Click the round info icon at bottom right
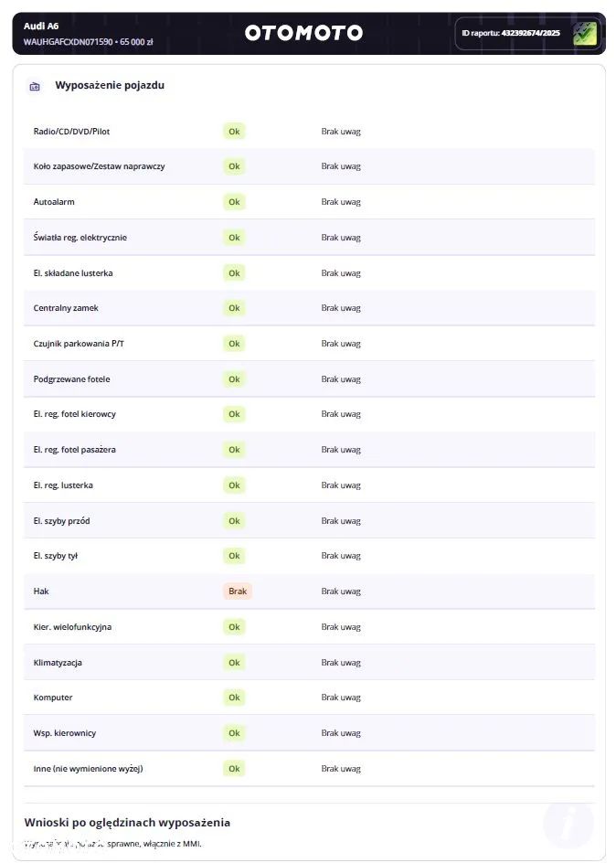This screenshot has height=863, width=616. pyautogui.click(x=568, y=824)
